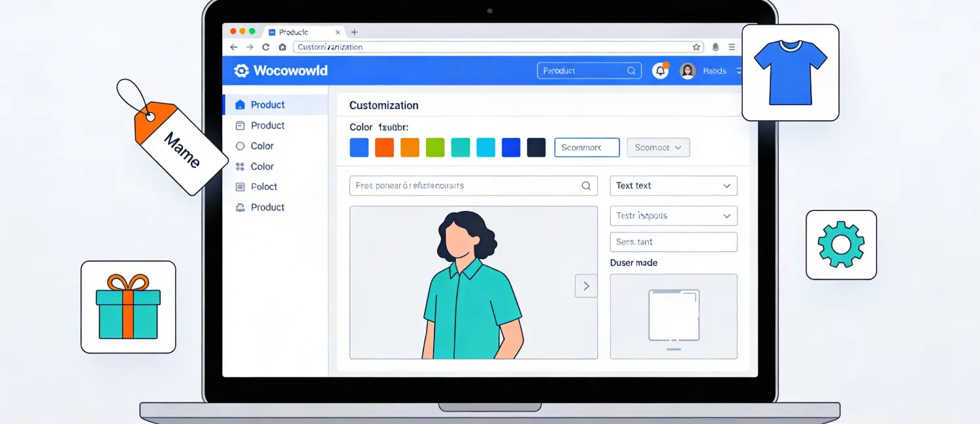Open the Scomoot dropdown
980x424 pixels.
(x=658, y=148)
